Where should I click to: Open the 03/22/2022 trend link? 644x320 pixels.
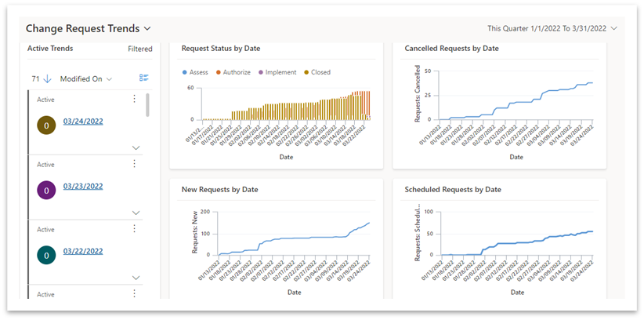[x=83, y=251]
